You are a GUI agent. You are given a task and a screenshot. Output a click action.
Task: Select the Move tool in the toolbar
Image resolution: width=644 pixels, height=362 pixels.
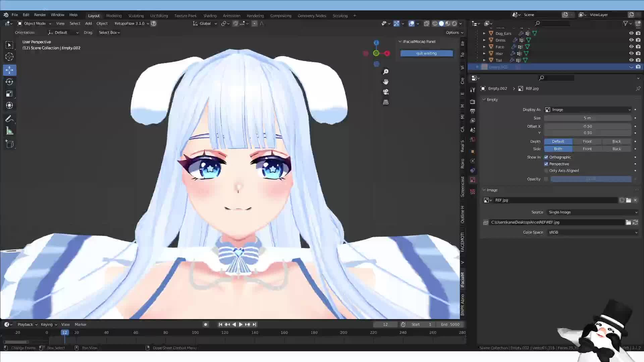(x=9, y=70)
